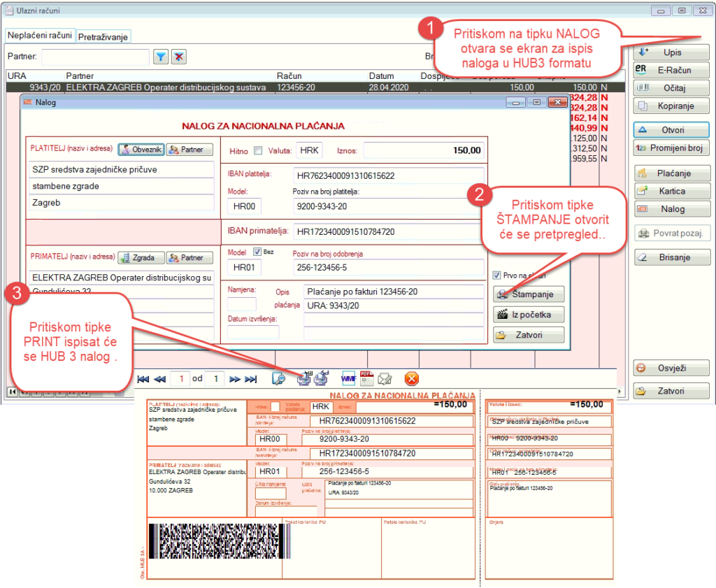Click the Valuta field showing HRK
The image size is (716, 588).
(309, 150)
